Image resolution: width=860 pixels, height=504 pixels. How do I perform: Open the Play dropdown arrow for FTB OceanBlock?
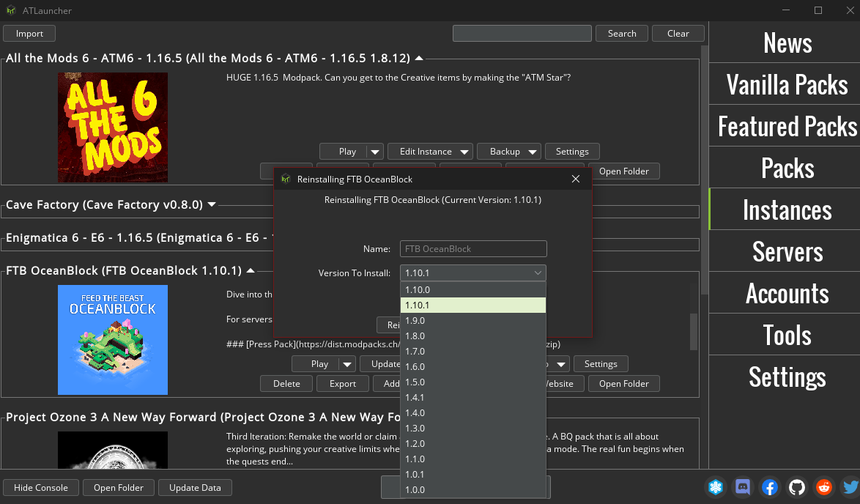point(347,363)
